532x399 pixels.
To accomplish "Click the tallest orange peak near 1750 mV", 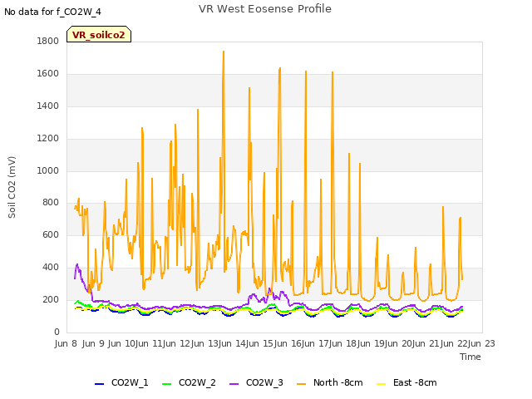I will (x=224, y=52).
